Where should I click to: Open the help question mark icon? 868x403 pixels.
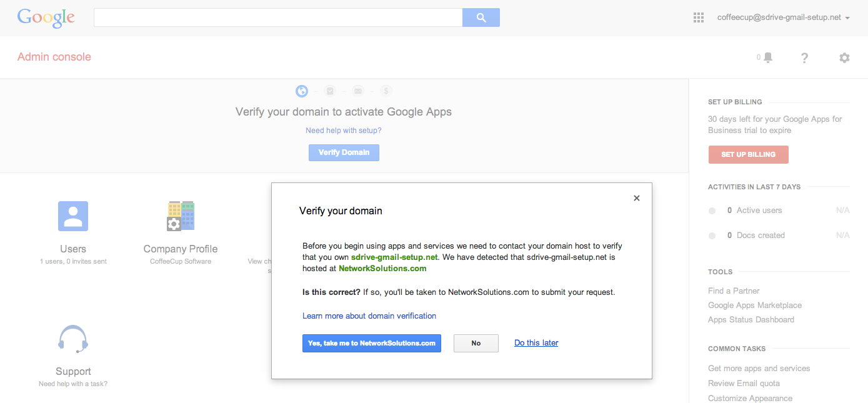[804, 57]
